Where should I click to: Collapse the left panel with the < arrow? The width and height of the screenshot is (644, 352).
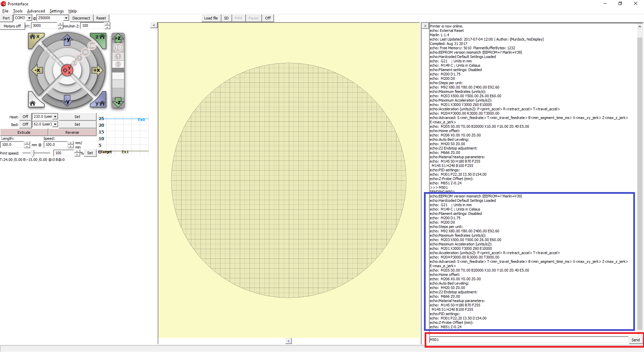pos(154,25)
